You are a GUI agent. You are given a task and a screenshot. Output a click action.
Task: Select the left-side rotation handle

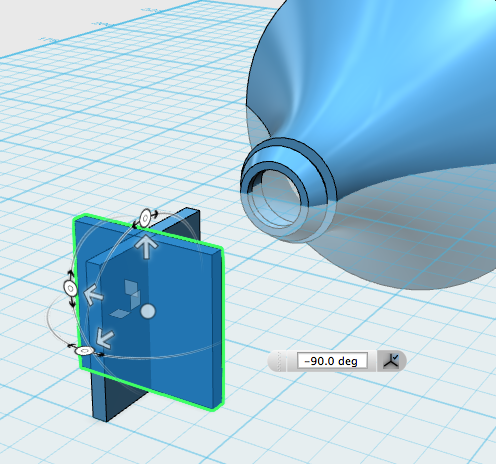70,288
